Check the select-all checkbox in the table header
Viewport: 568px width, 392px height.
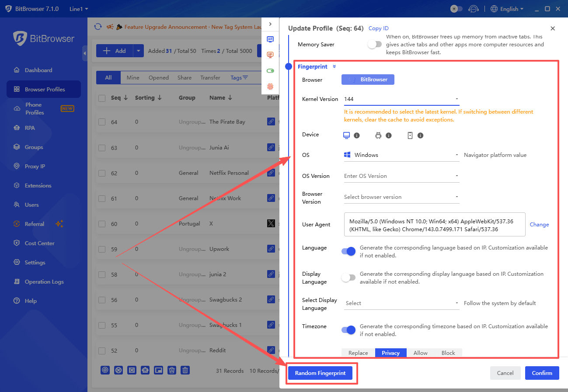102,98
